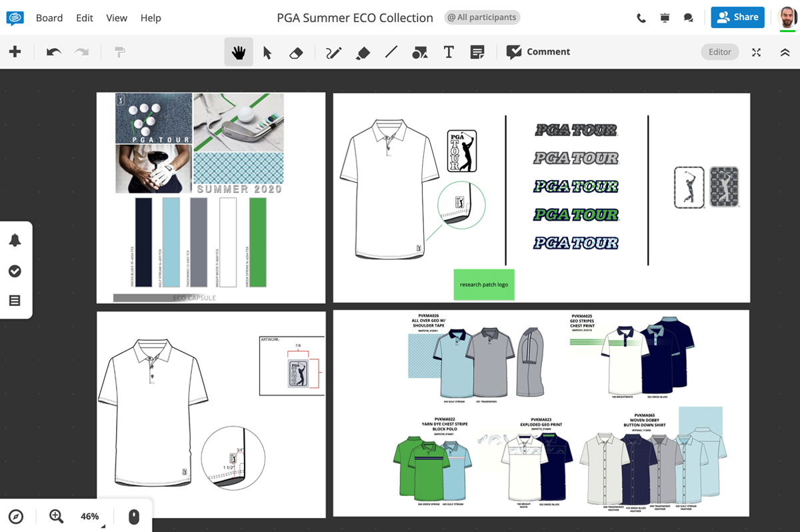Open the presentation screen icon
The width and height of the screenshot is (800, 532).
tap(665, 18)
